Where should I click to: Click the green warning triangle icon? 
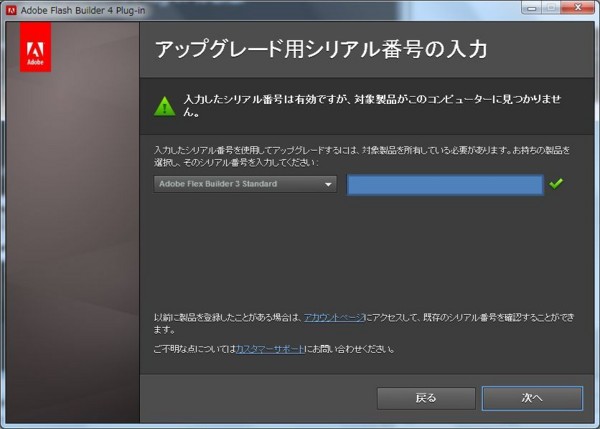(x=165, y=106)
